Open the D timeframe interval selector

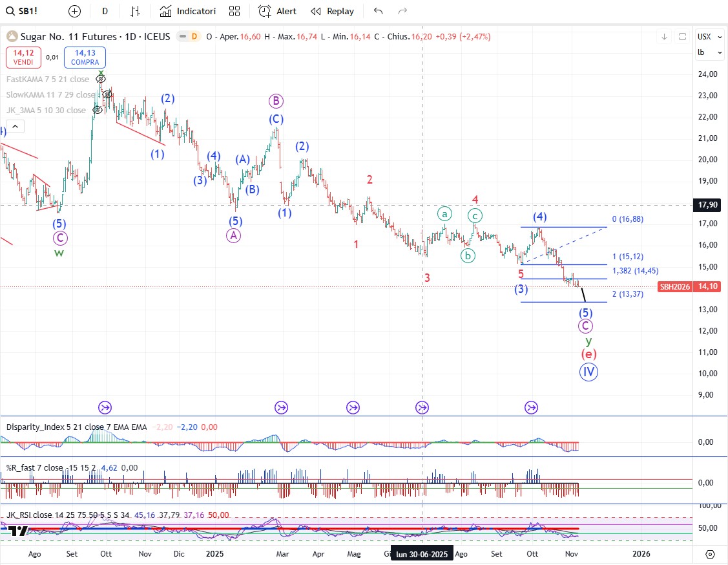coord(105,11)
